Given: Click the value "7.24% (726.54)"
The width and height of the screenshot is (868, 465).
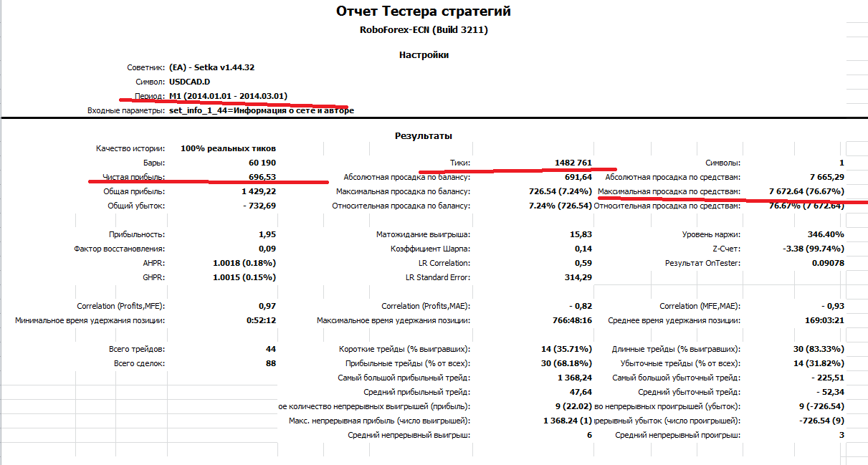Looking at the screenshot, I should (560, 206).
